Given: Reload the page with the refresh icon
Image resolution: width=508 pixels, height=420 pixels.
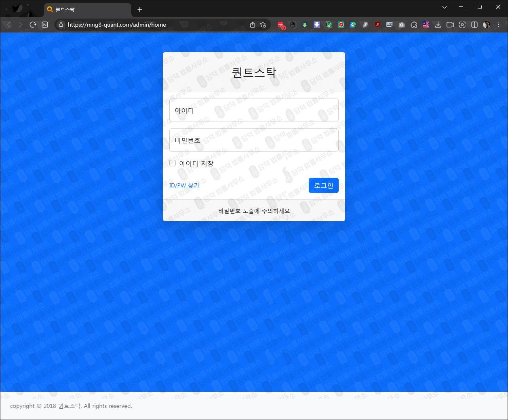Looking at the screenshot, I should (x=33, y=25).
